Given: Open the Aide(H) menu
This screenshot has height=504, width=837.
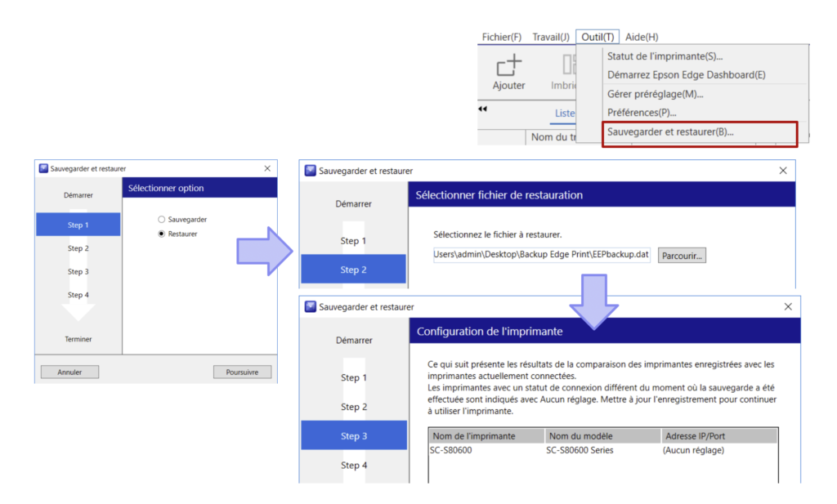Looking at the screenshot, I should 642,37.
